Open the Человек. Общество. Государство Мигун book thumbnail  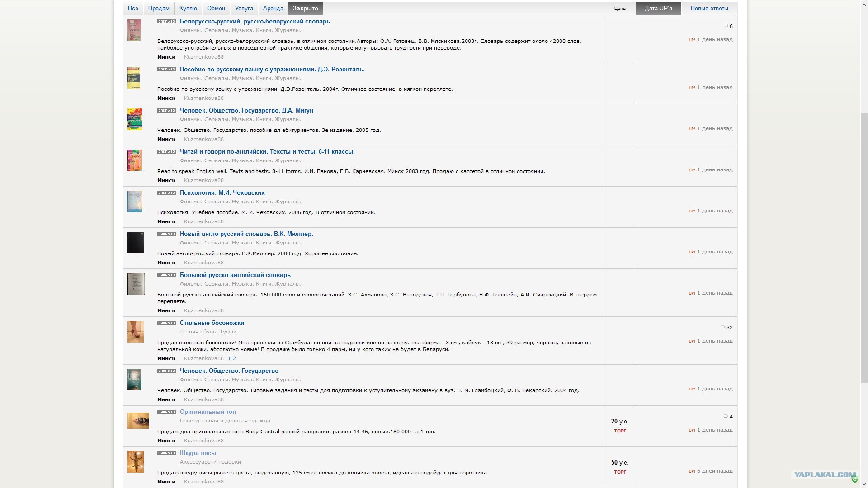click(x=135, y=119)
